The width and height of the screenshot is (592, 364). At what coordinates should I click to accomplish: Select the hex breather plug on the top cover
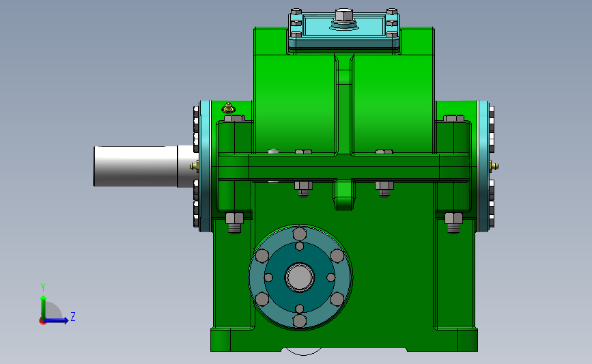[344, 16]
